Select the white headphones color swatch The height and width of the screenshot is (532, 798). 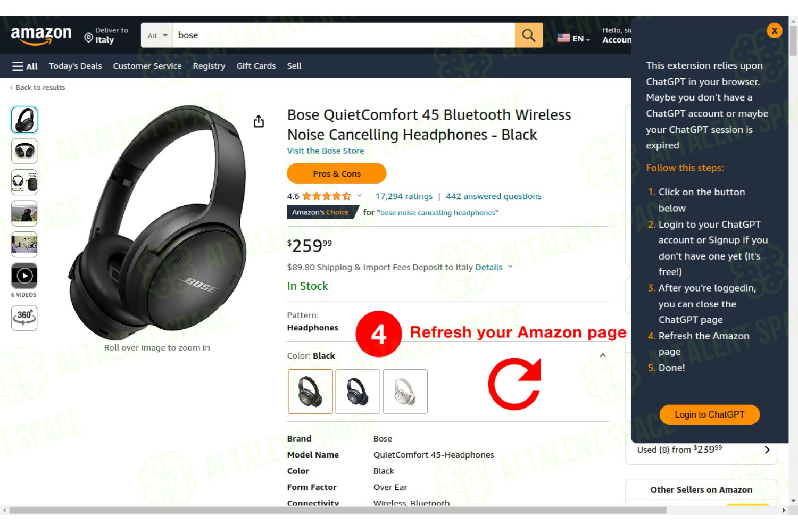(405, 392)
